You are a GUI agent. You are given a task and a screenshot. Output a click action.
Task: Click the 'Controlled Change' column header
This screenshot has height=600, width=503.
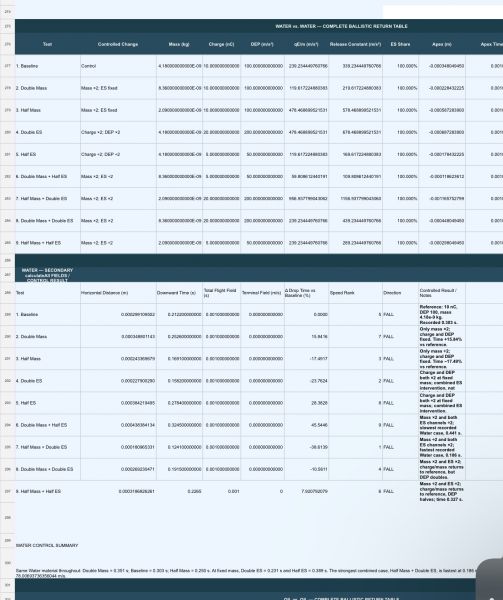pos(118,44)
